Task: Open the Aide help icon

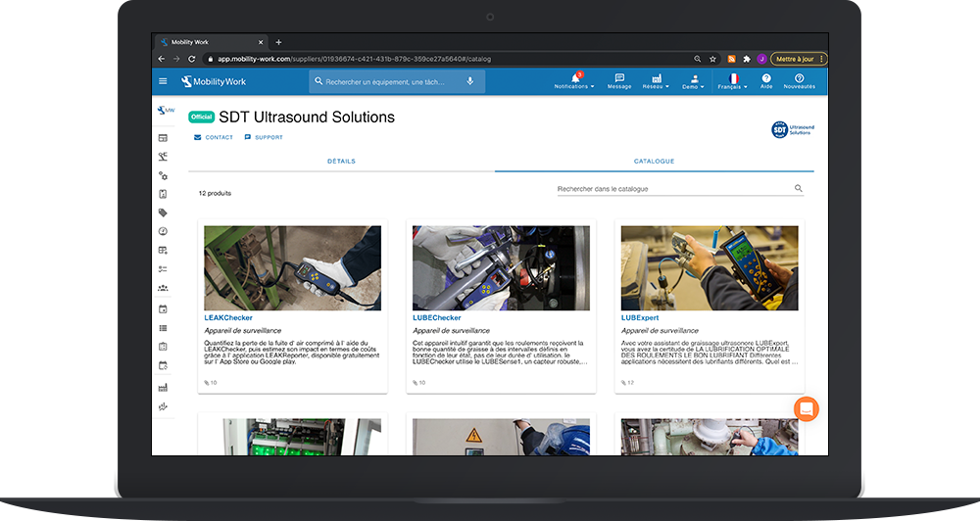Action: (766, 81)
